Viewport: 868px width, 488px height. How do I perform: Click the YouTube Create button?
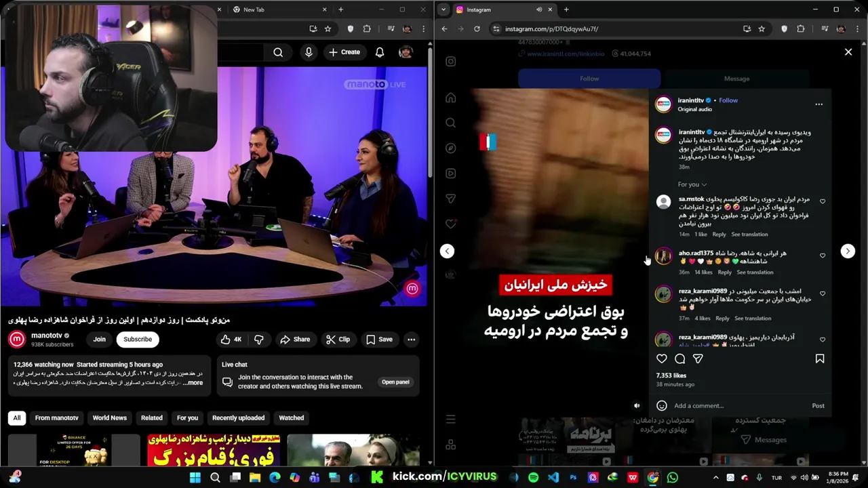click(344, 52)
